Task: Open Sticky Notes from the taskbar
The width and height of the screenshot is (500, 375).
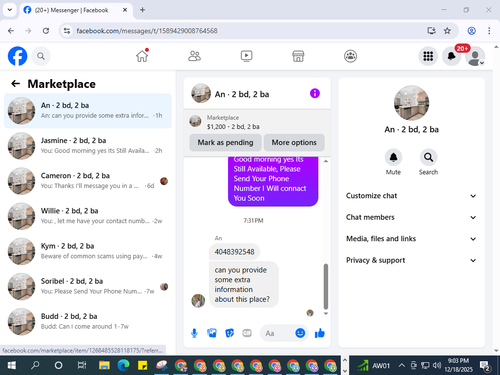Action: click(x=143, y=365)
